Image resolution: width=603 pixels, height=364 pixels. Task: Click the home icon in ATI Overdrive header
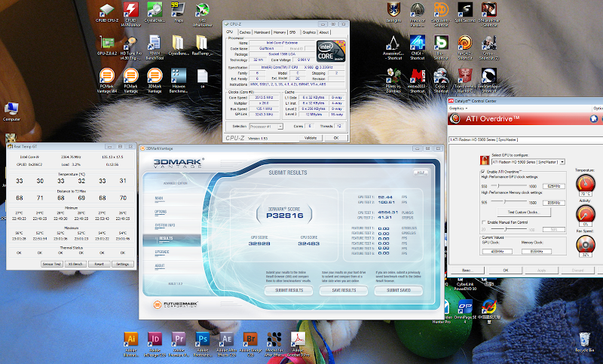coord(593,119)
